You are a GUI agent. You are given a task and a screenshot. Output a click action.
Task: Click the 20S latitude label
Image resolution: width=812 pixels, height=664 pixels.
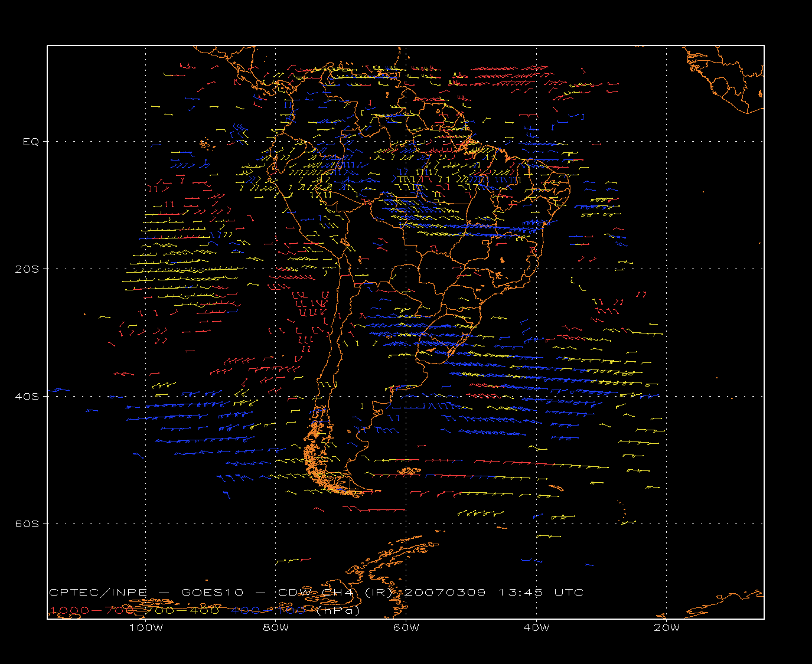(27, 269)
